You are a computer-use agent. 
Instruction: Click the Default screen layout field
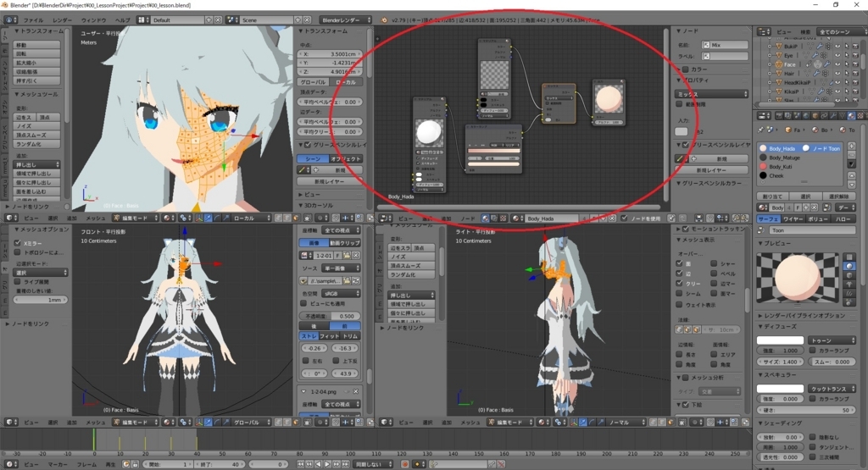click(x=178, y=20)
